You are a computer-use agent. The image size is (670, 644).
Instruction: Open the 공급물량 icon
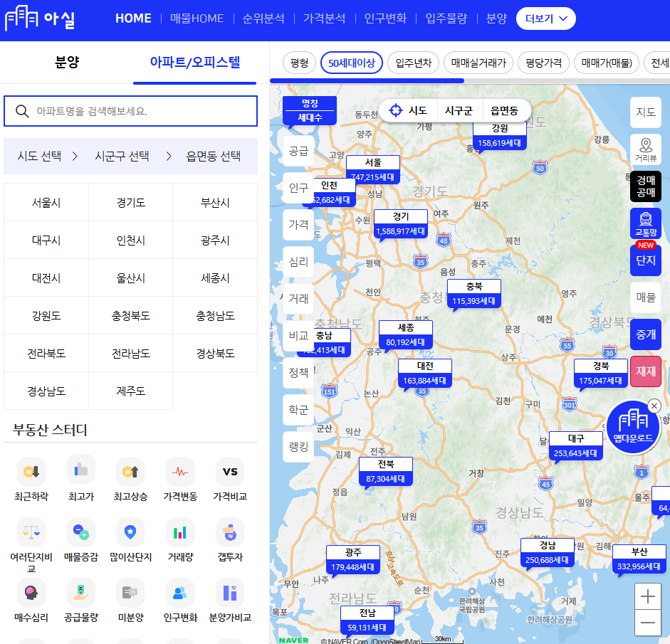(80, 593)
